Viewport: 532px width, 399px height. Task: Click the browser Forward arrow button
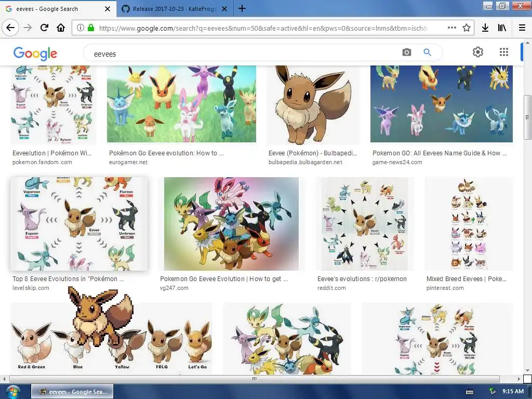tap(28, 28)
